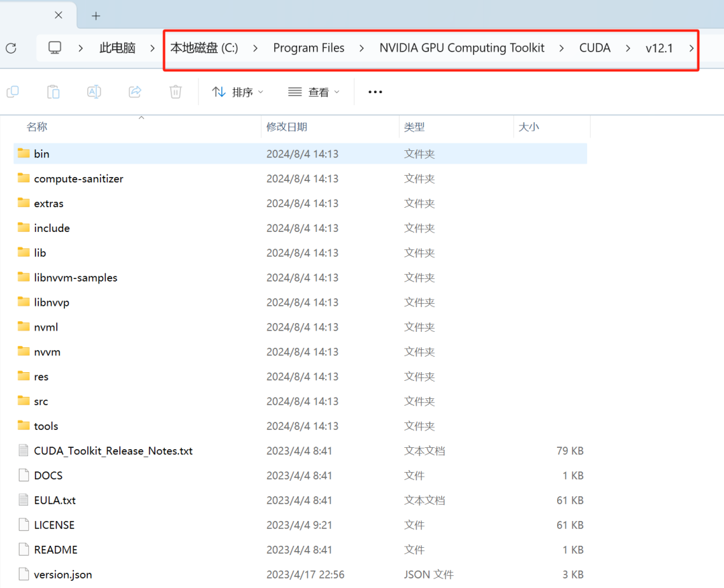Select the LICENSE file name

pos(54,525)
